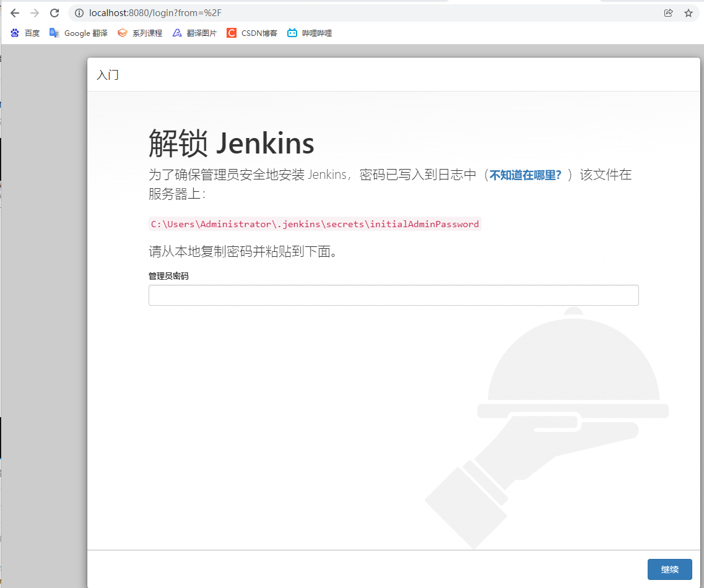The width and height of the screenshot is (704, 588).
Task: Open the CSDN博客 bookmark
Action: coord(252,33)
